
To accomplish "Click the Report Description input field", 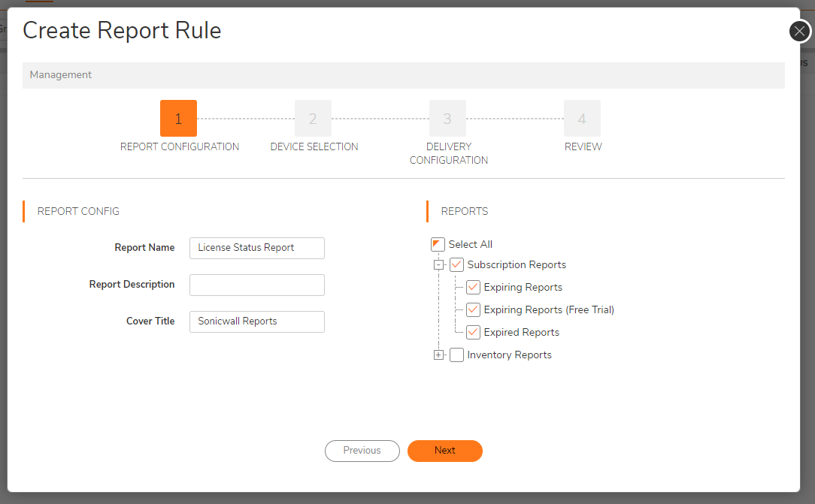I will [x=257, y=285].
